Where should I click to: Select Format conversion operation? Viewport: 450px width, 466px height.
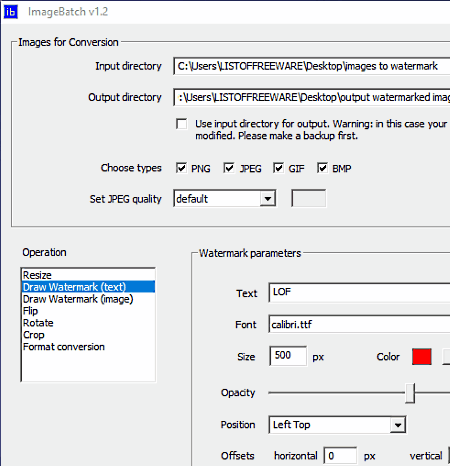click(88, 347)
